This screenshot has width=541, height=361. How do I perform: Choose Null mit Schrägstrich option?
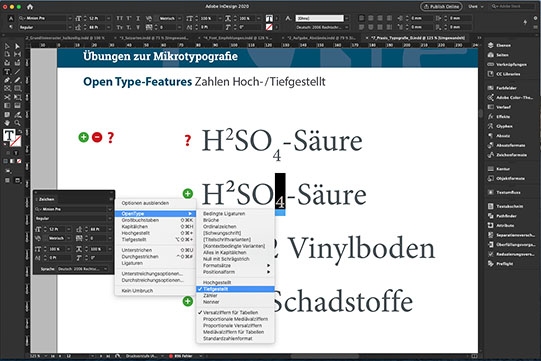pyautogui.click(x=235, y=259)
